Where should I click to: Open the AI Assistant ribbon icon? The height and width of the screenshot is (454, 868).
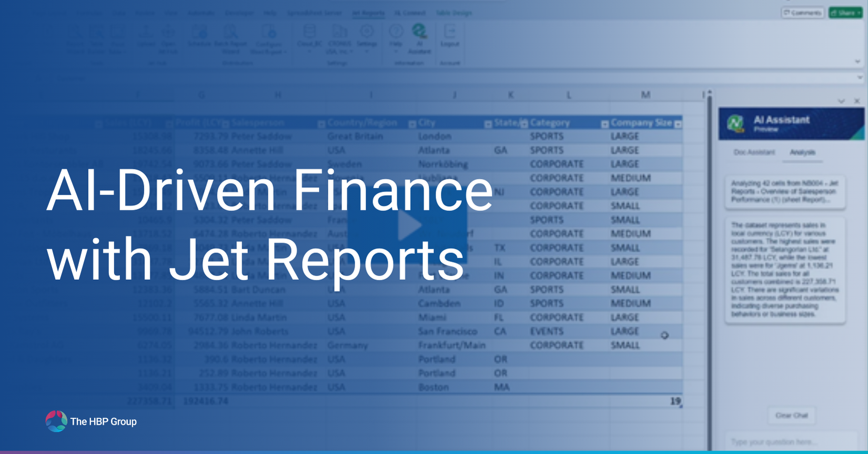(x=419, y=38)
